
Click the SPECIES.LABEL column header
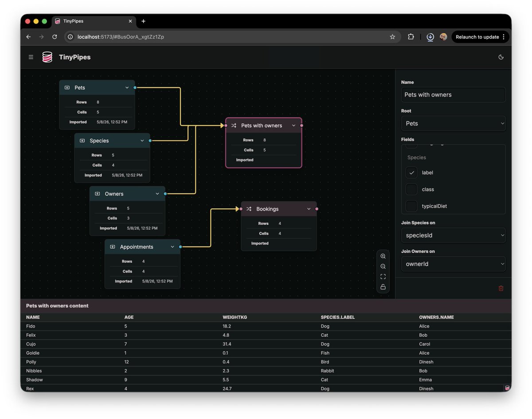pyautogui.click(x=338, y=317)
